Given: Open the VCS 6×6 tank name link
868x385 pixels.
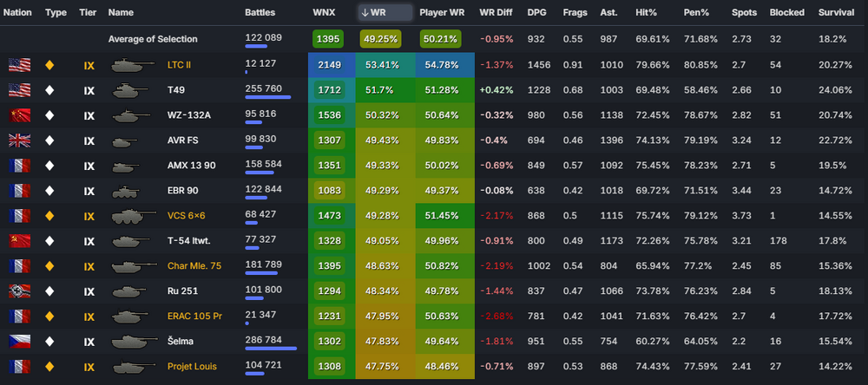Looking at the screenshot, I should [x=186, y=216].
